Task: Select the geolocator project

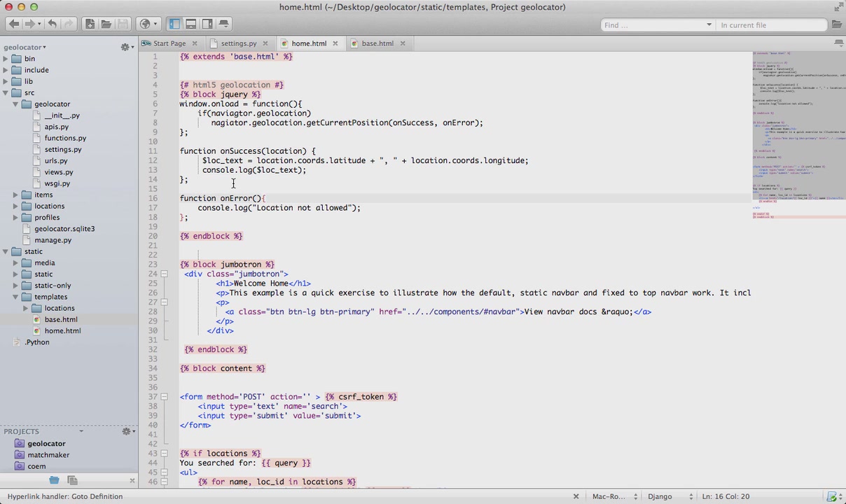Action: (46, 444)
